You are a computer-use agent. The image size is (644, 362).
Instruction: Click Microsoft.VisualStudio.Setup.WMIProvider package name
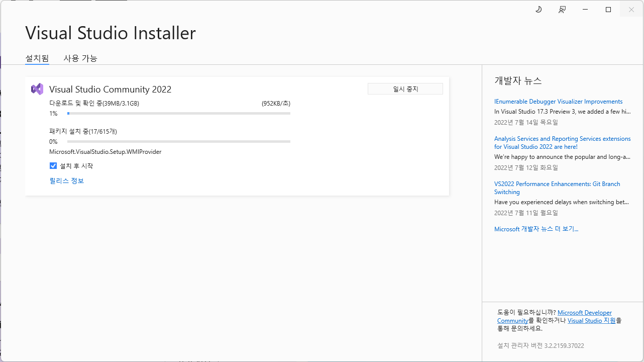point(105,152)
